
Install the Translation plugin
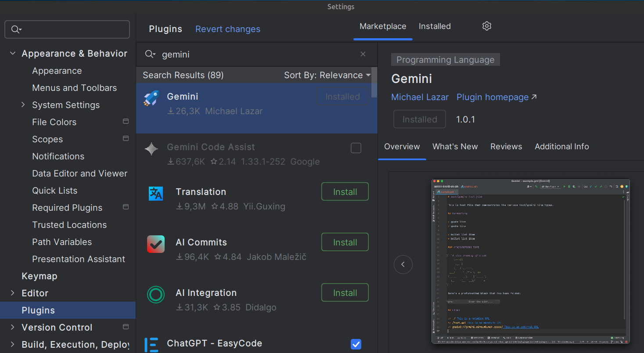(x=345, y=192)
